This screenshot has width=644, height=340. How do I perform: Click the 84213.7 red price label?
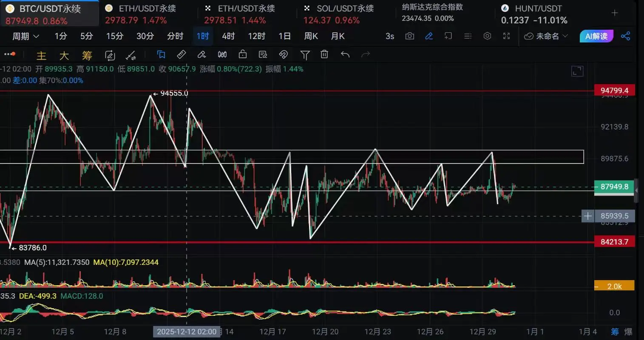[614, 242]
